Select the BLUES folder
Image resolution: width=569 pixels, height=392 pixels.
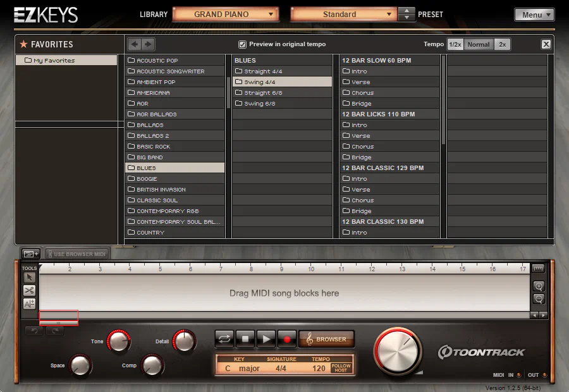(x=175, y=168)
